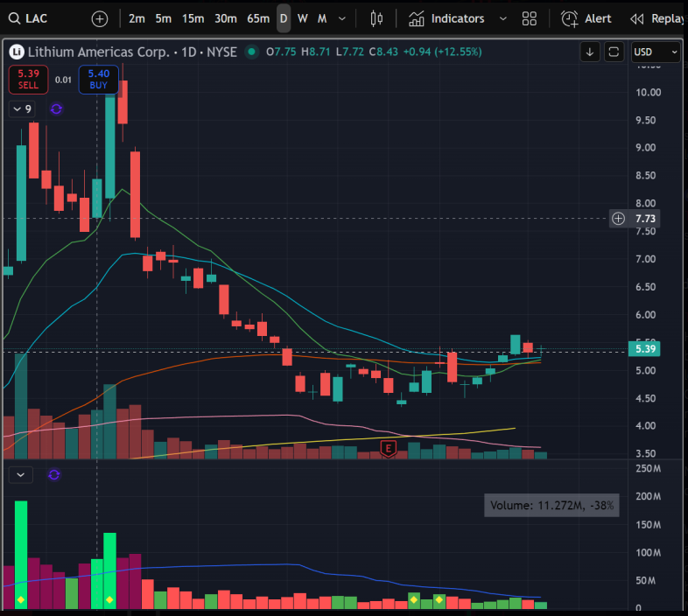Open the USD currency dropdown
This screenshot has height=616, width=688.
point(656,52)
